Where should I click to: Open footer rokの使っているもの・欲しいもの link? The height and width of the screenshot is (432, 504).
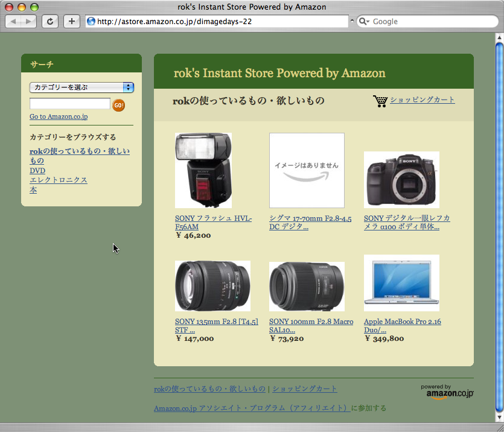point(209,389)
